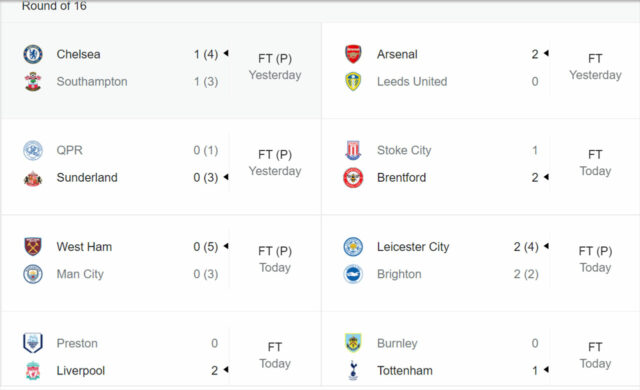Select the Burnley team name
This screenshot has height=390, width=640.
point(397,343)
